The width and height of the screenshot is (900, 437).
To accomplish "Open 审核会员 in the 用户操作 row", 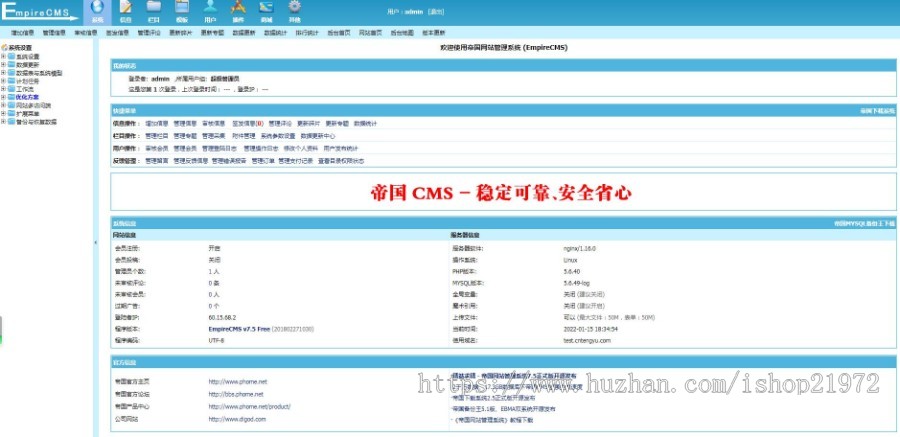I will (157, 148).
